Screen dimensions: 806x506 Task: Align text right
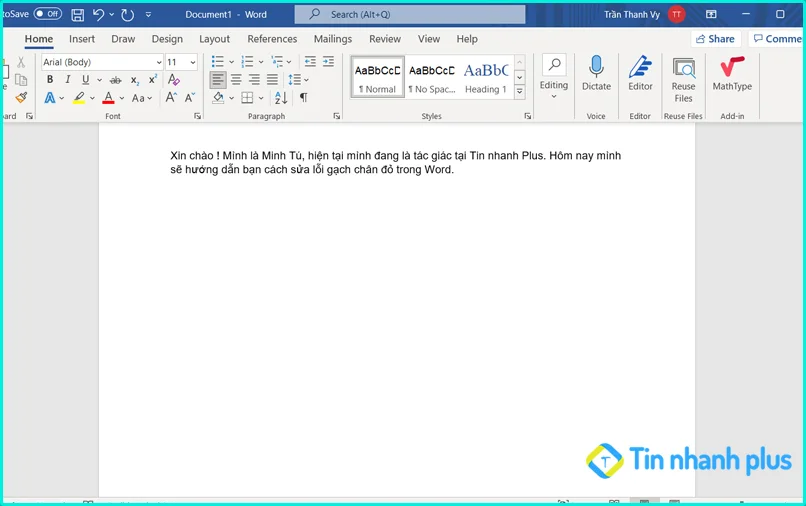coord(254,80)
